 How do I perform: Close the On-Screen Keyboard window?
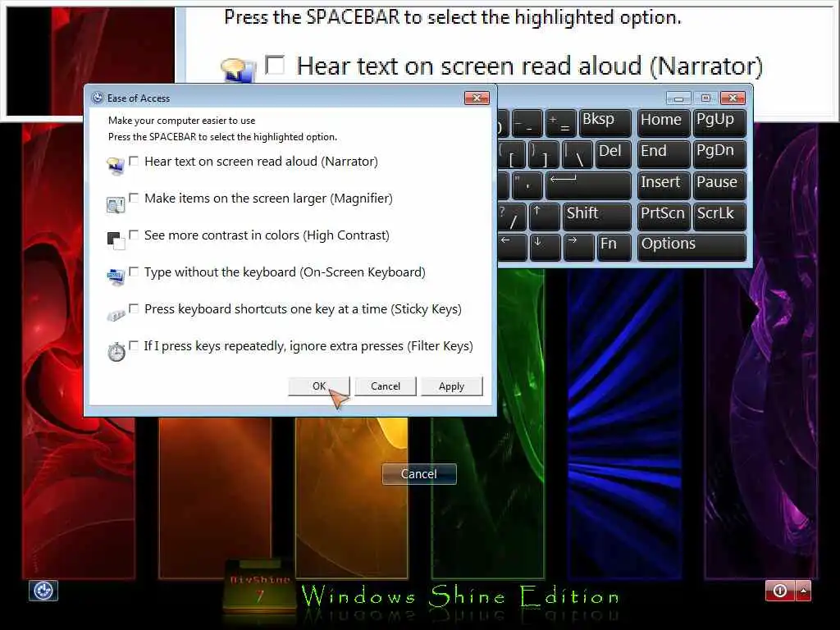[733, 98]
